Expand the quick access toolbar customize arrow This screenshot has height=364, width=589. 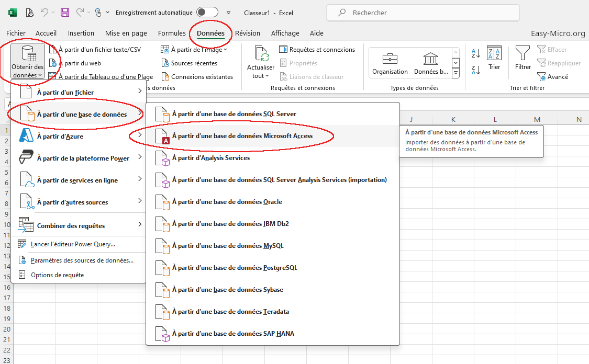click(x=228, y=13)
